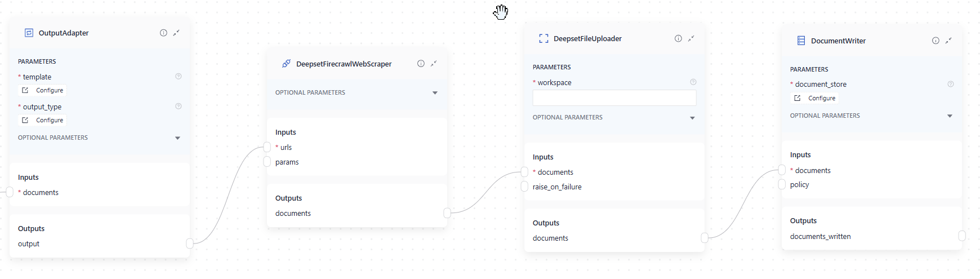Click OutputAdapter documents input port

[10, 192]
